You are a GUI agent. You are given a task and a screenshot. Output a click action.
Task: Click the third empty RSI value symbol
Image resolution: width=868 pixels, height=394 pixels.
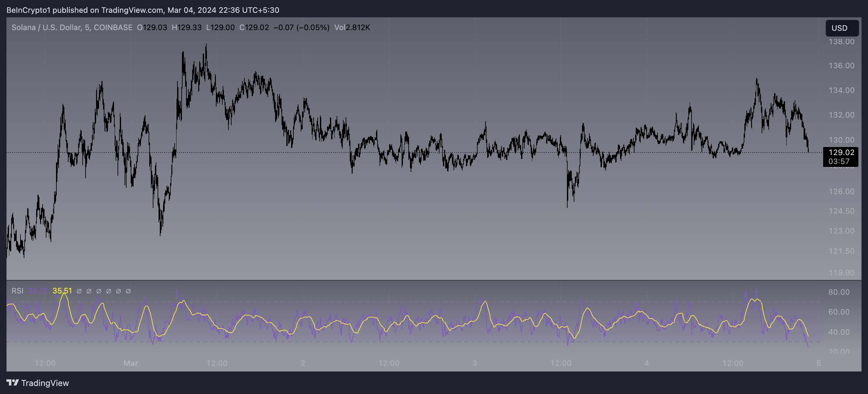[x=99, y=291]
